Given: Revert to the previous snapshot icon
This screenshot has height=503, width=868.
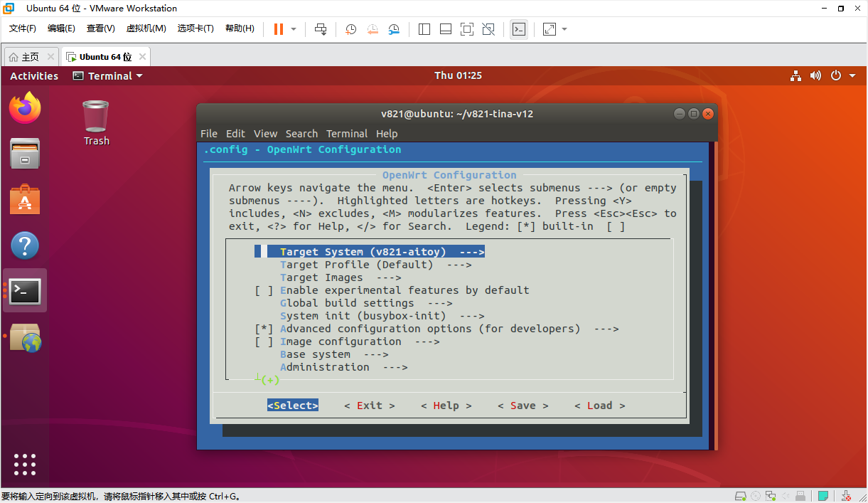Looking at the screenshot, I should coord(373,29).
